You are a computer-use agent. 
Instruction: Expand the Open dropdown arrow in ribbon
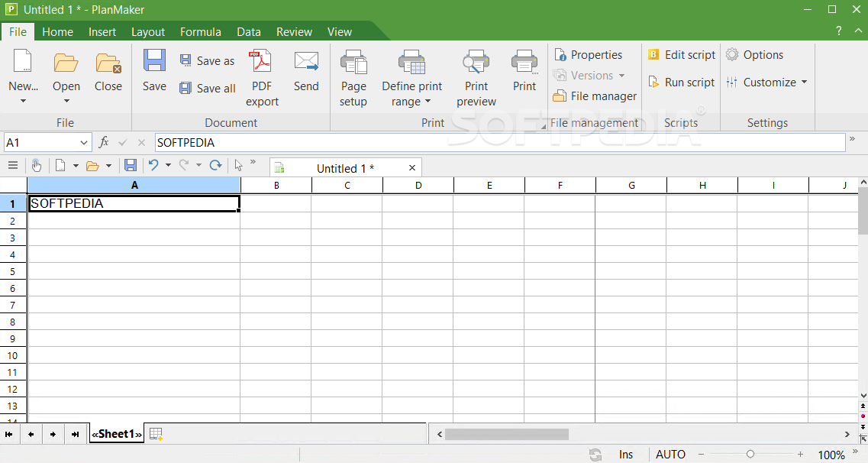point(66,101)
